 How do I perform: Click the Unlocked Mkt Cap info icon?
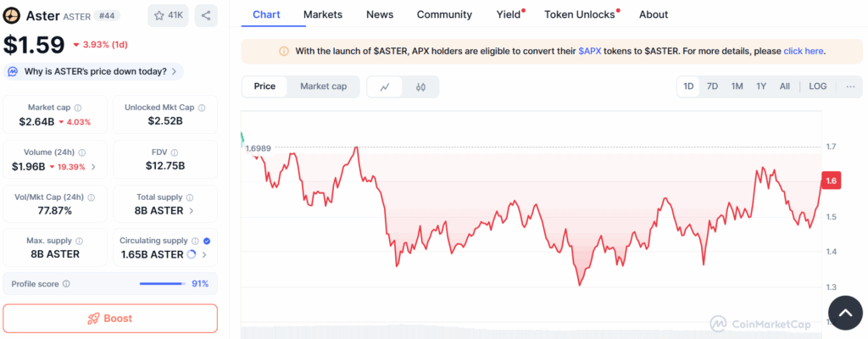(x=202, y=108)
